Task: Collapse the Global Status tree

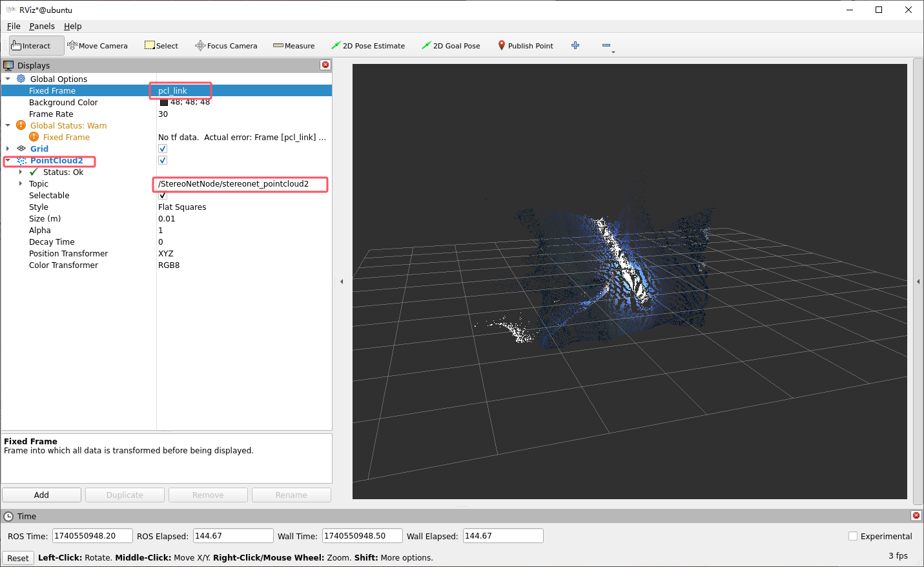Action: [8, 125]
